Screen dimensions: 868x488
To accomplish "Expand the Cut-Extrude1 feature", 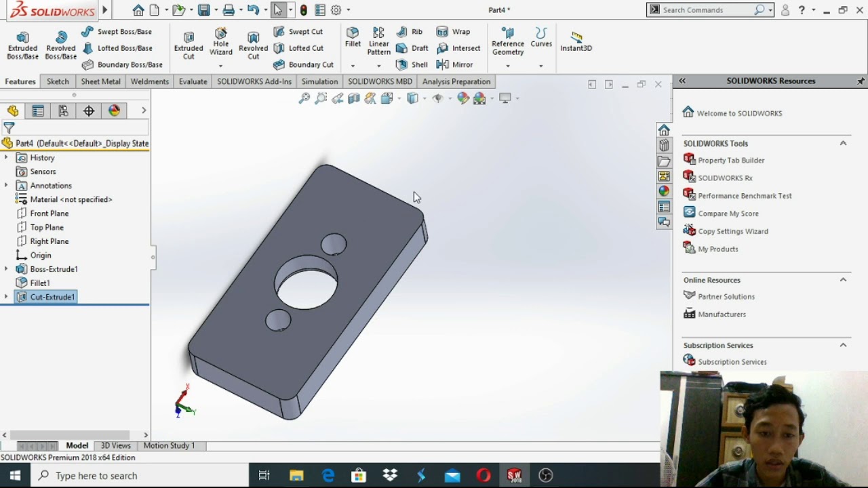I will tap(6, 296).
